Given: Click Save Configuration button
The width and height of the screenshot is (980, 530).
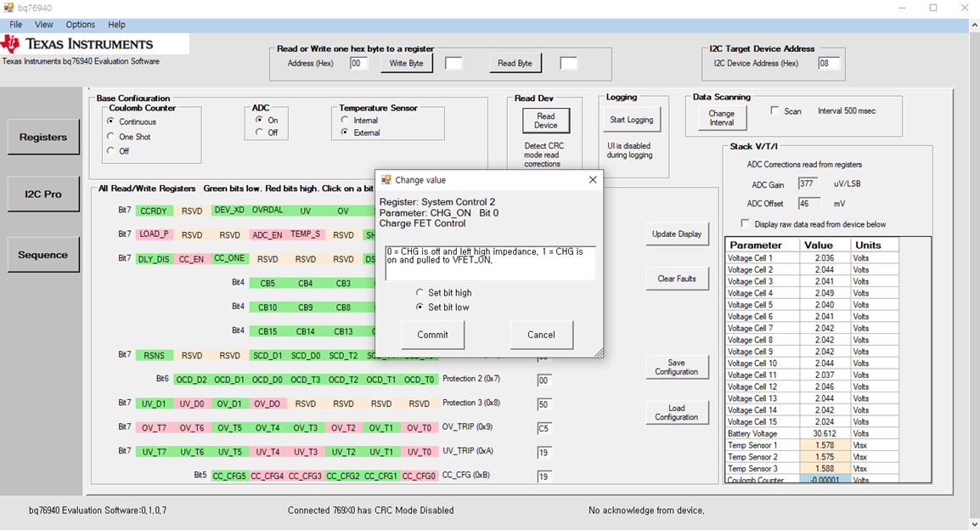Looking at the screenshot, I should point(677,367).
